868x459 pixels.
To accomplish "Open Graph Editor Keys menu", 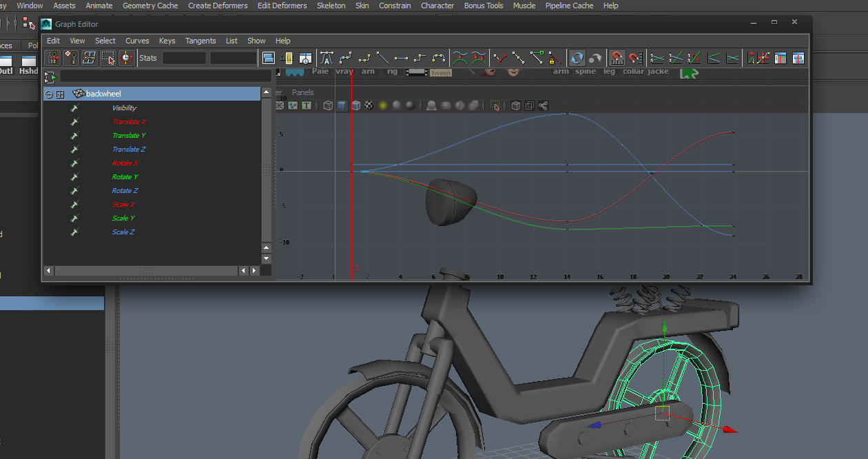I will tap(167, 41).
